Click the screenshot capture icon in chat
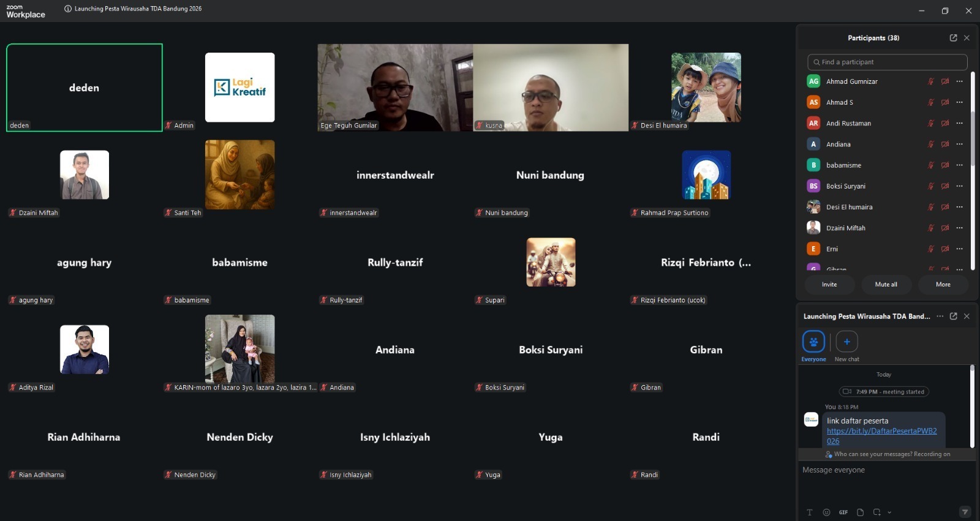Image resolution: width=980 pixels, height=521 pixels. coord(876,512)
